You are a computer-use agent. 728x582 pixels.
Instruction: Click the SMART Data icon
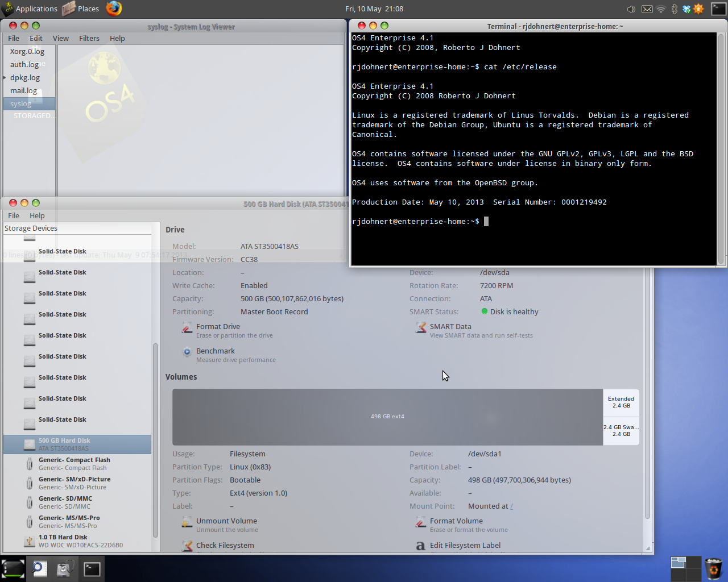[x=420, y=328]
